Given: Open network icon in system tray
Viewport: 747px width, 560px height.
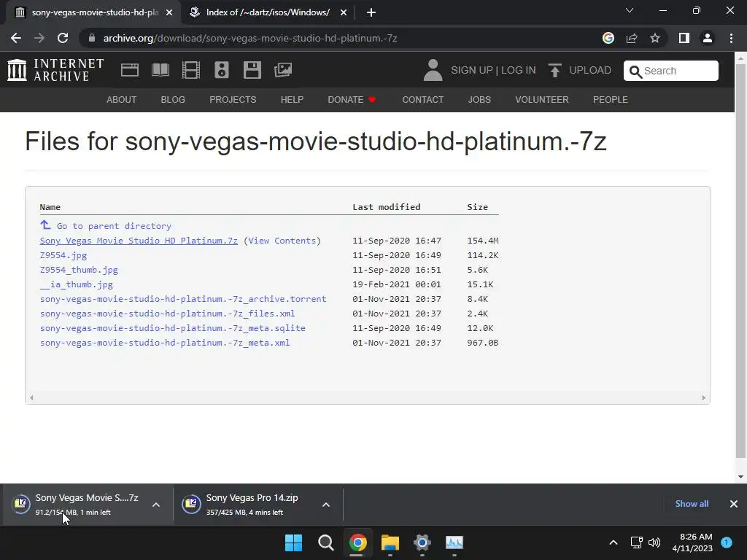Looking at the screenshot, I should 636,542.
